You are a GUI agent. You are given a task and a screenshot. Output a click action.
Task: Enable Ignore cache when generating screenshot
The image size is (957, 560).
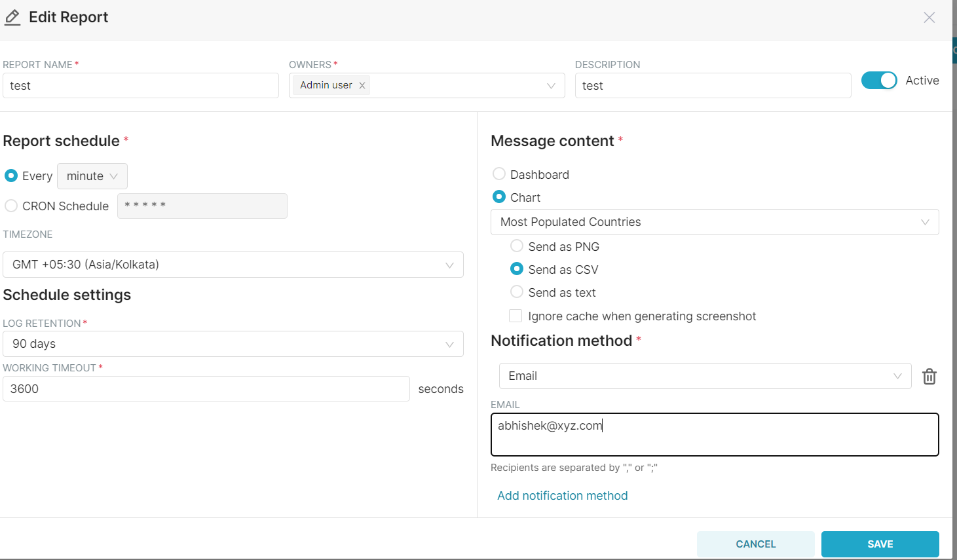[516, 316]
